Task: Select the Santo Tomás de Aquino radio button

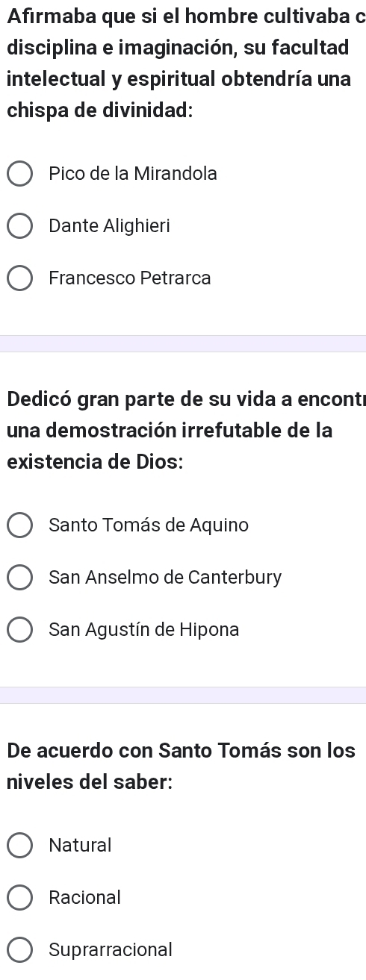Action: point(20,525)
